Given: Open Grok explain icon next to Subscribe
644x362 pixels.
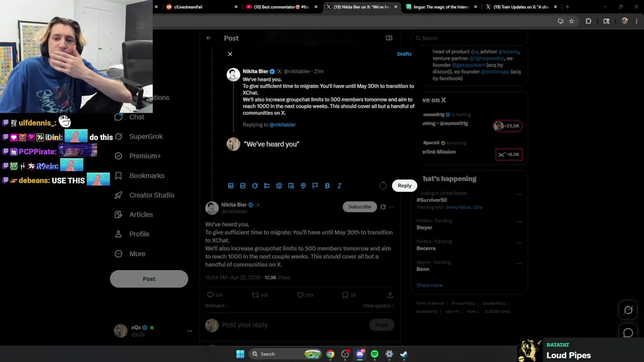Looking at the screenshot, I should [x=383, y=207].
